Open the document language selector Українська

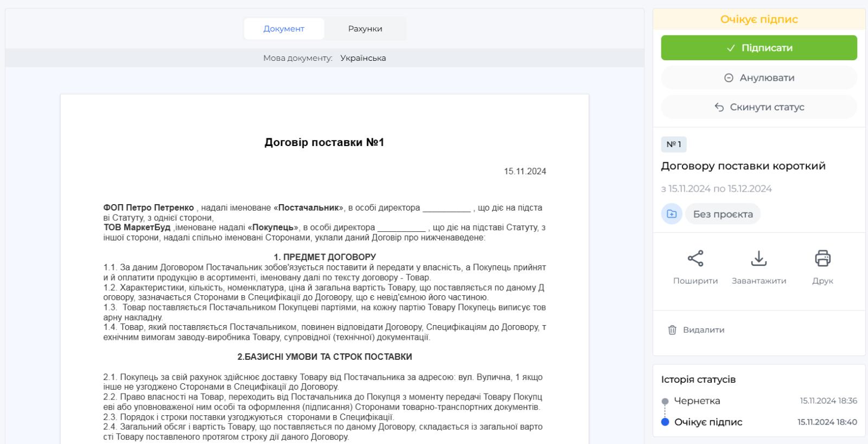(363, 58)
